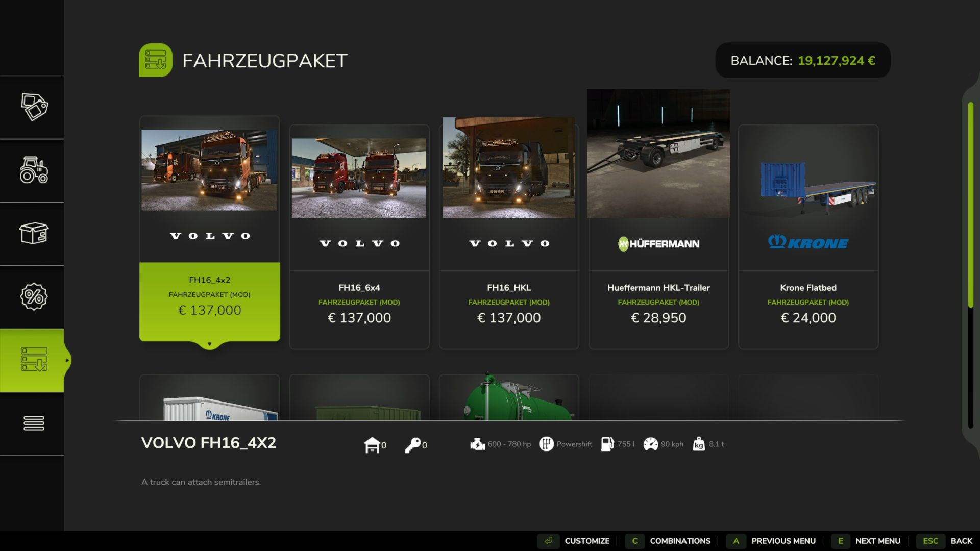Select the Krone Flatbed card
Viewport: 980px width, 551px height.
pos(808,237)
